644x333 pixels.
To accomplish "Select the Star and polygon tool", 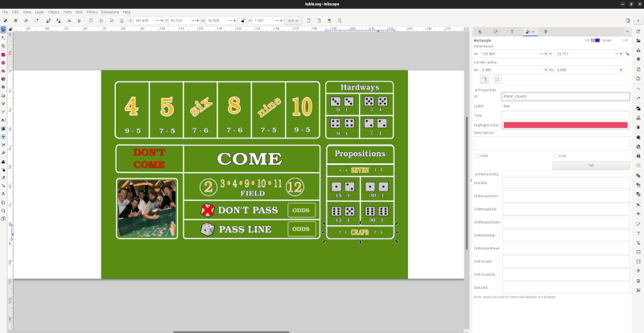I will pos(3,71).
